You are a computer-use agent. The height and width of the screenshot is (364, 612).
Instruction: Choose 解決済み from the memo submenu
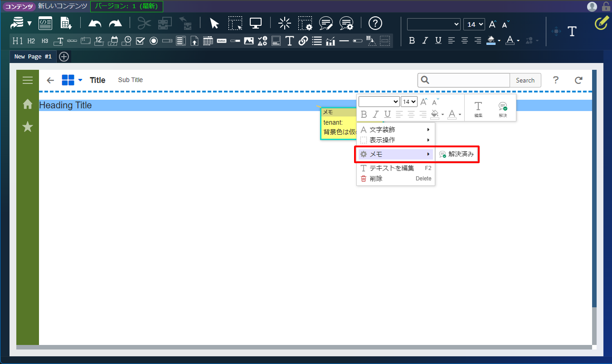[x=457, y=154]
